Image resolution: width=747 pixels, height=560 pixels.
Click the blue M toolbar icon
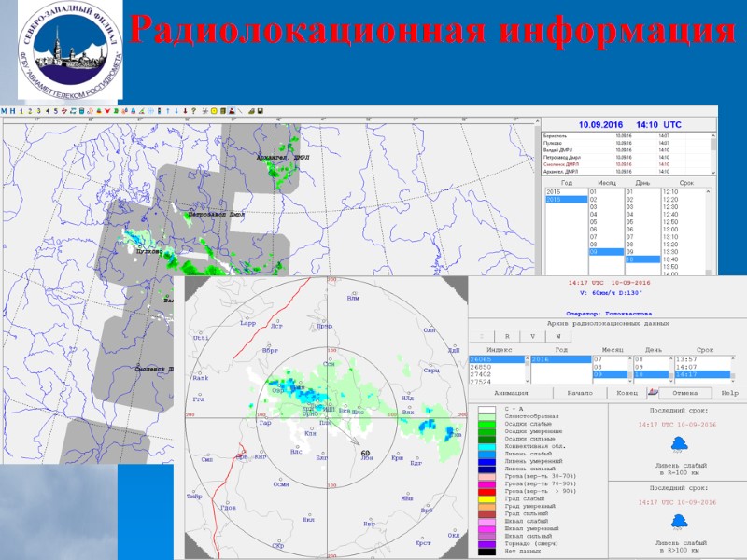(4, 111)
